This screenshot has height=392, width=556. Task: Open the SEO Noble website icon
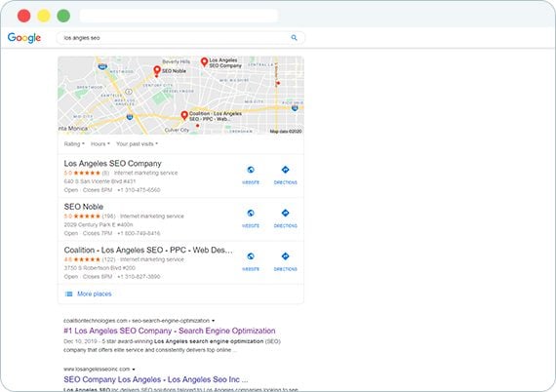[x=251, y=218]
